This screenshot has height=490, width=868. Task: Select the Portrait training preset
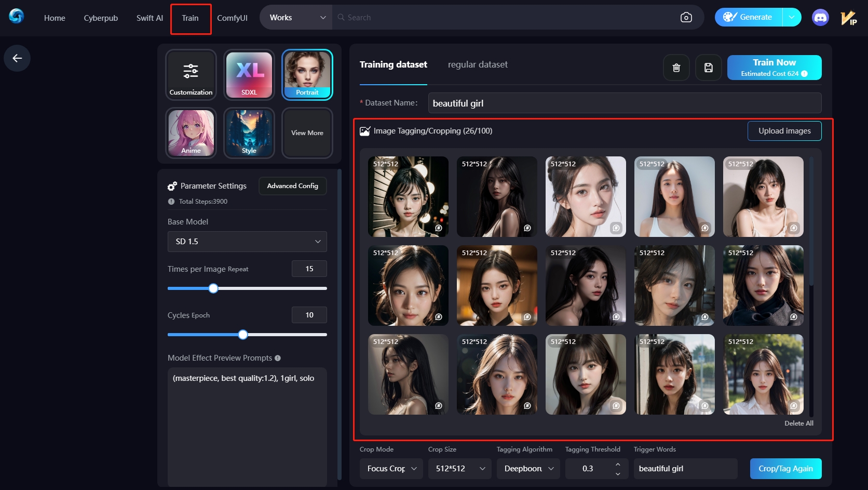(307, 75)
